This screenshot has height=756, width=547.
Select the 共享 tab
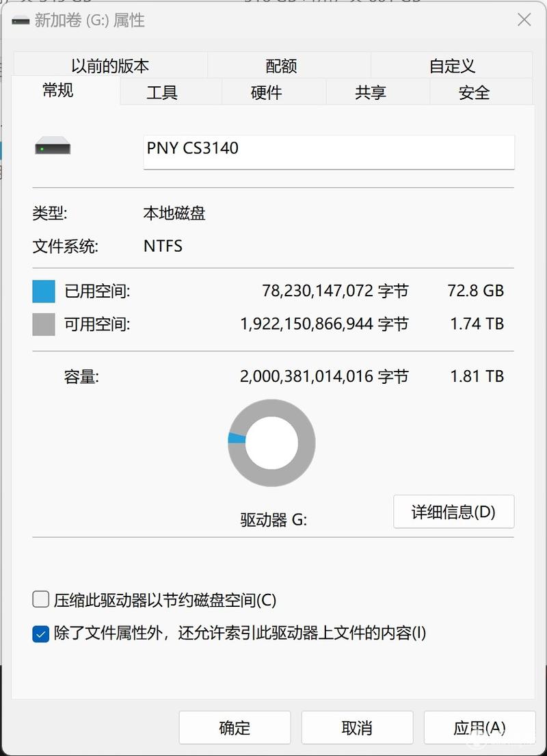370,92
